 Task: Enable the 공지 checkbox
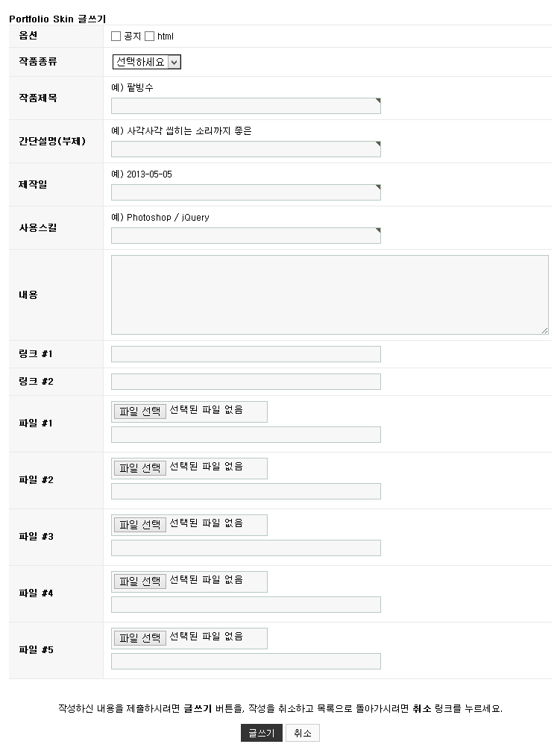[116, 36]
